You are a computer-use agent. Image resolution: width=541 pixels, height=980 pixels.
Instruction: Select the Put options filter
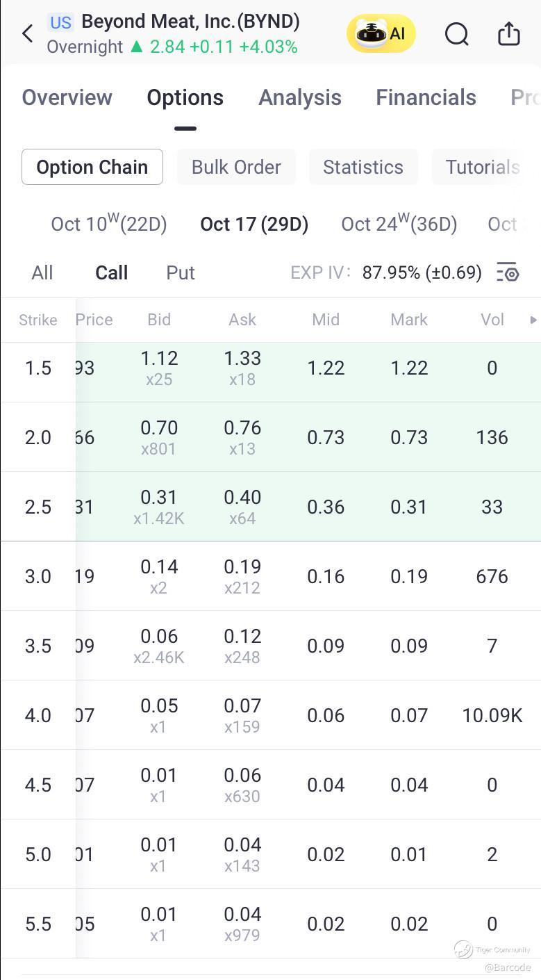(181, 272)
